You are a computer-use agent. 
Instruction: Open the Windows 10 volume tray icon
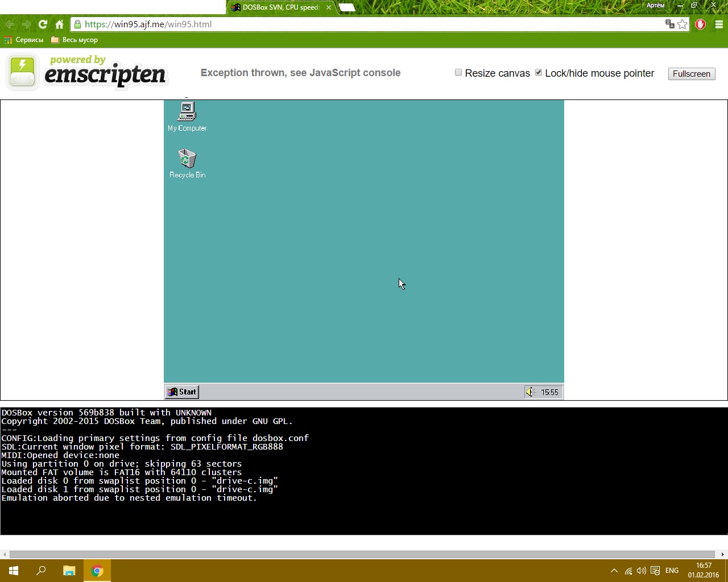coord(642,571)
